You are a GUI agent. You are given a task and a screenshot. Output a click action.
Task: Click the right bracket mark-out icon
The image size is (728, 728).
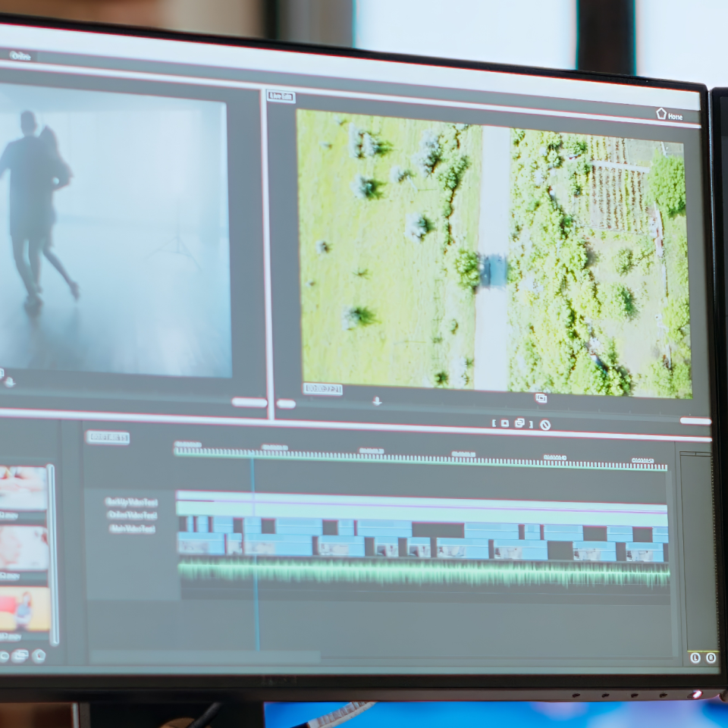point(531,425)
